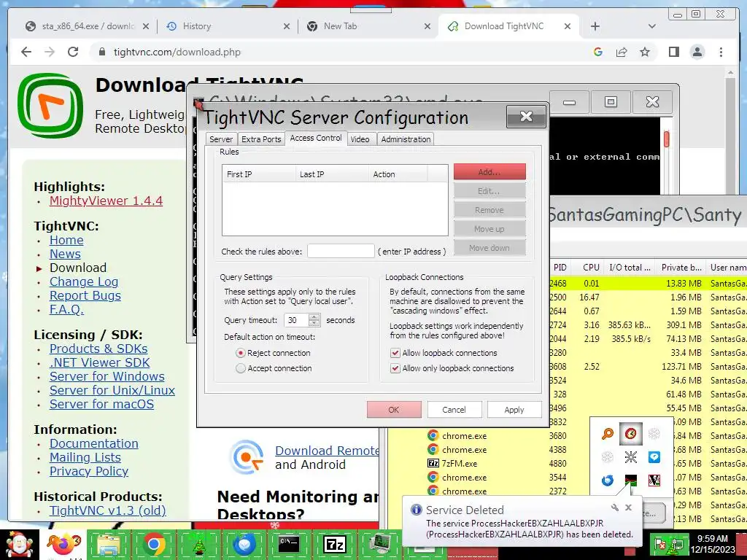This screenshot has height=560, width=747.
Task: Click the Chrome page vertical scrollbar
Action: pos(731,295)
